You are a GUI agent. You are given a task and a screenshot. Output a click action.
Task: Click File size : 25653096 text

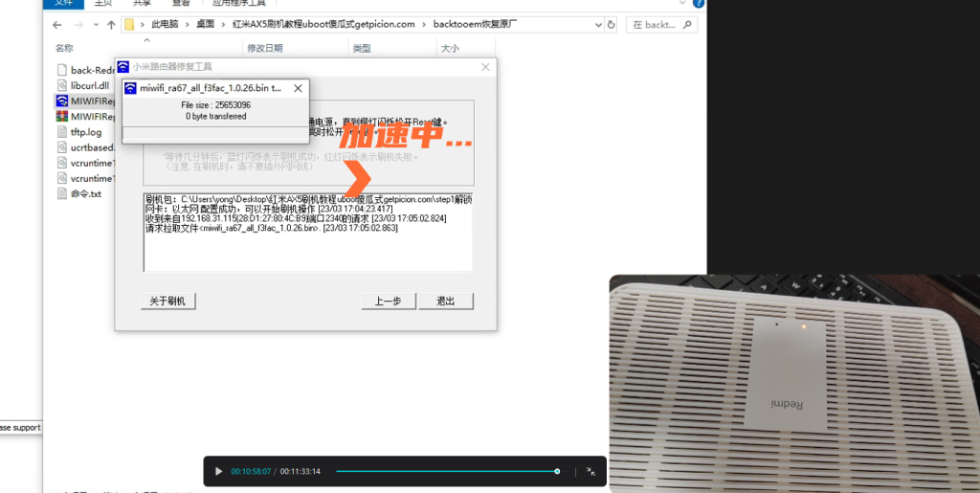click(215, 105)
